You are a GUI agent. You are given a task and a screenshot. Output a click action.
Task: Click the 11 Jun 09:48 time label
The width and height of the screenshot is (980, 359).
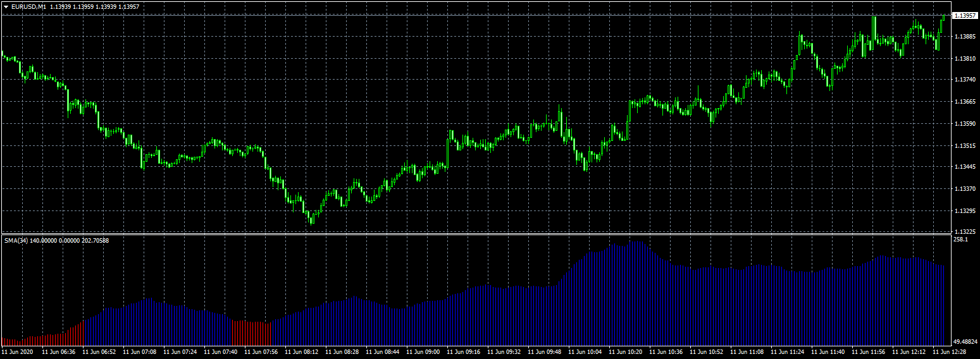[545, 351]
